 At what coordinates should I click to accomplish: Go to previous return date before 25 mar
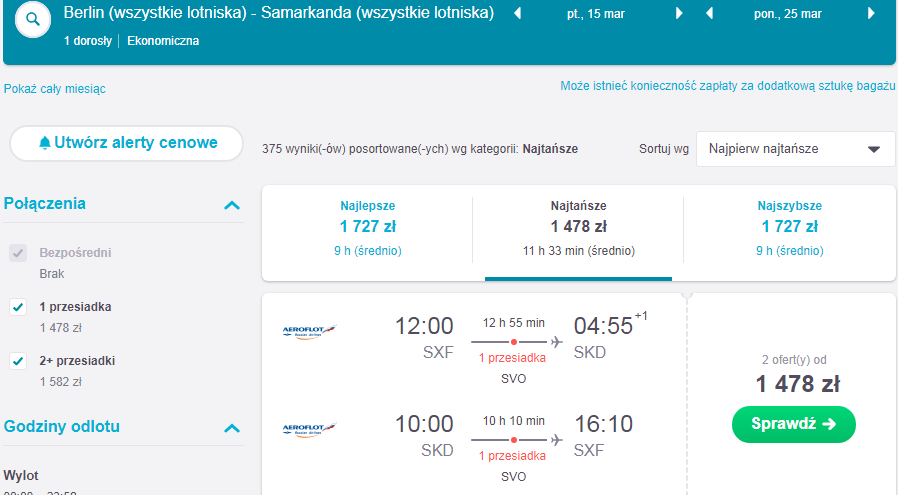(710, 13)
